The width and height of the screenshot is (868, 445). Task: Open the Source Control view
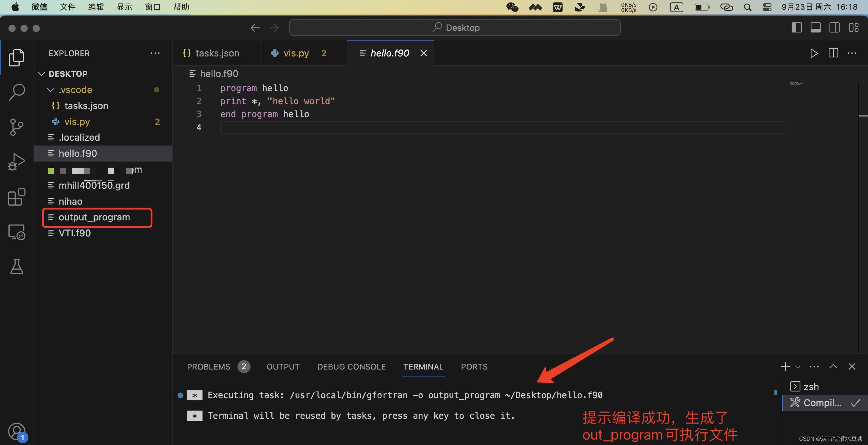tap(16, 127)
